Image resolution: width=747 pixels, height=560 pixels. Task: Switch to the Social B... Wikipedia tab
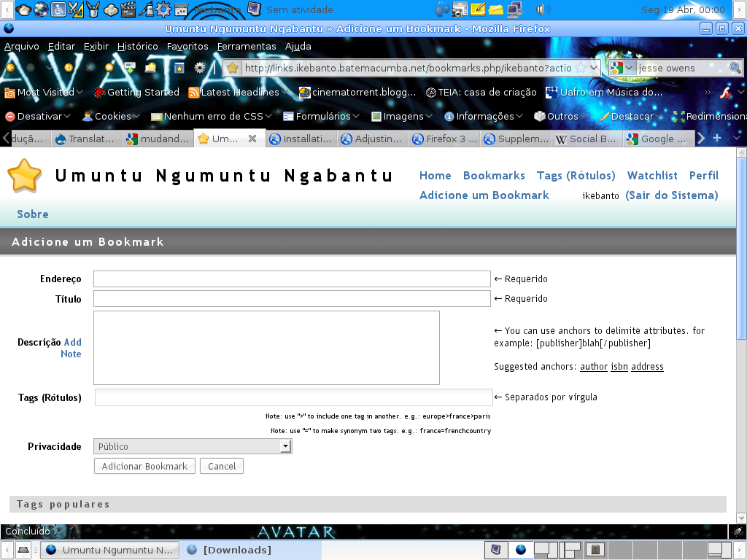point(587,139)
